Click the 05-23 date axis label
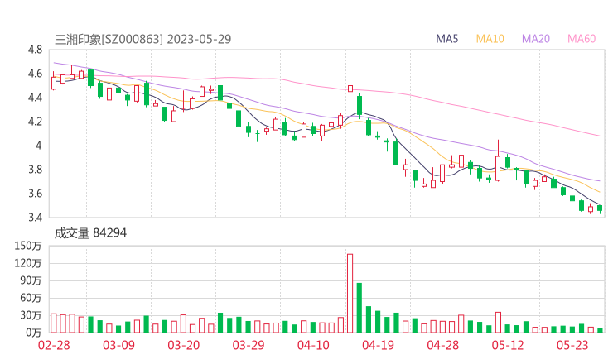The height and width of the screenshot is (364, 613). pos(572,345)
